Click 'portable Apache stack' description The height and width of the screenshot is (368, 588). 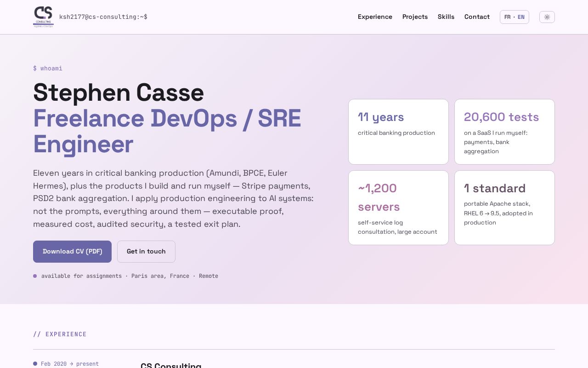pos(498,213)
